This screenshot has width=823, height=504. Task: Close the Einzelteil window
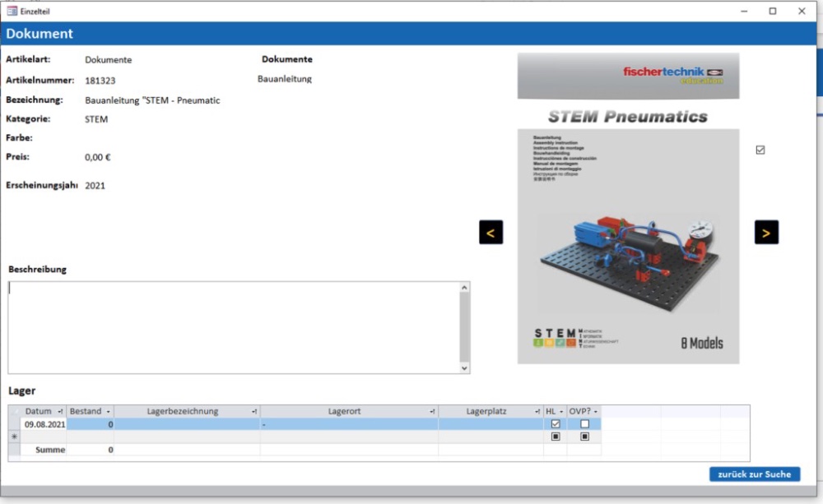pyautogui.click(x=802, y=11)
